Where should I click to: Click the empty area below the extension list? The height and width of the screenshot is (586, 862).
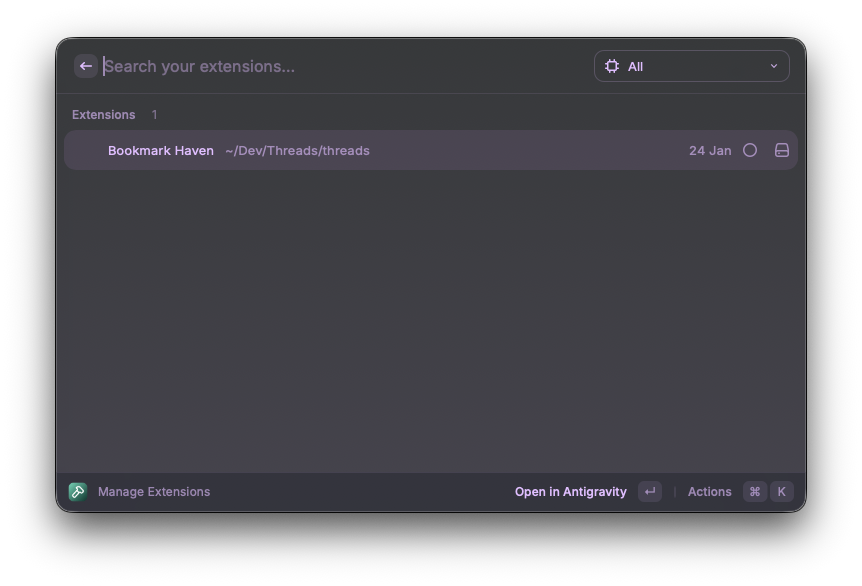(x=430, y=320)
